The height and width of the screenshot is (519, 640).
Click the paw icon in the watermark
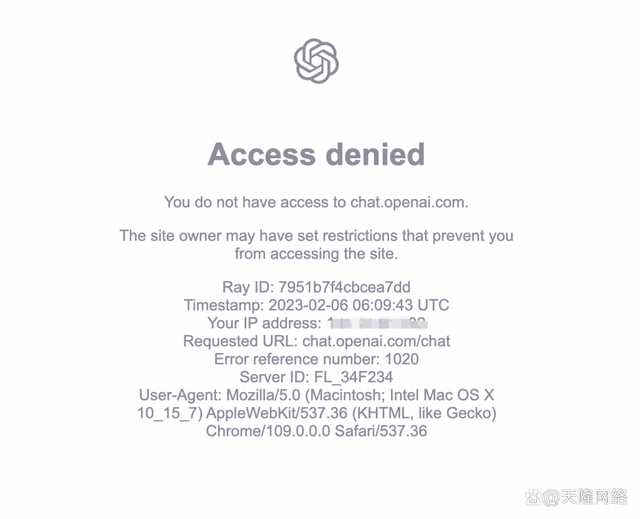533,497
